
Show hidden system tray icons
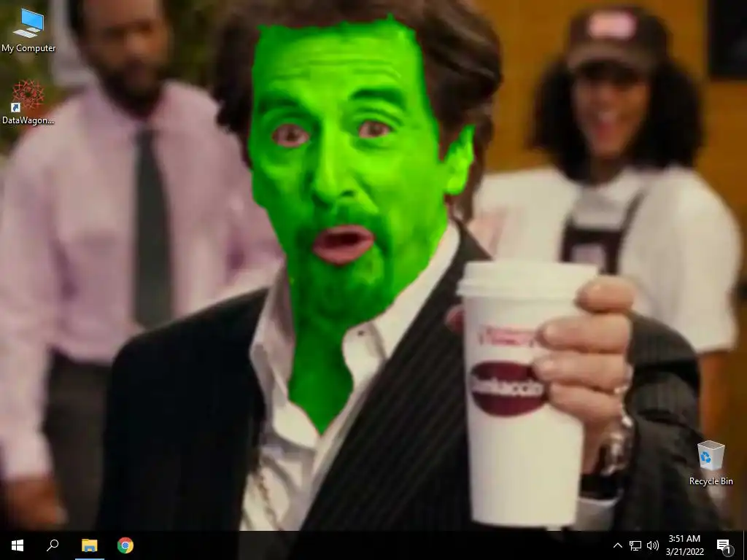tap(617, 545)
